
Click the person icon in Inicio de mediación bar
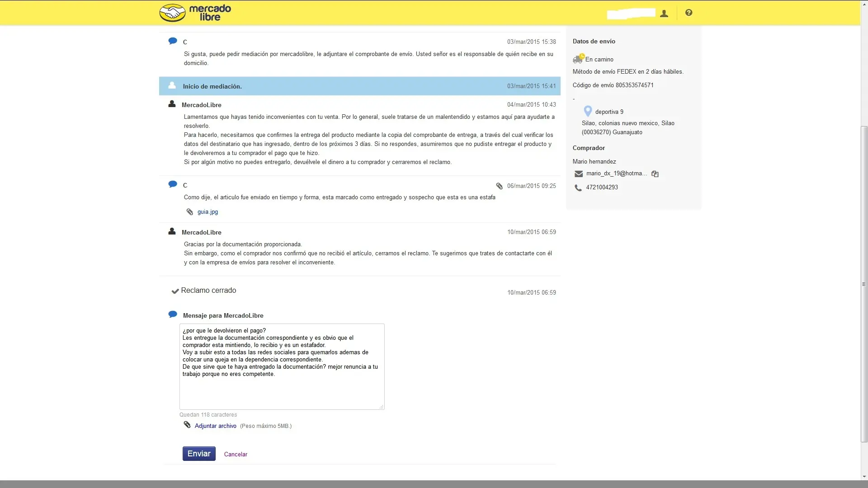(172, 85)
